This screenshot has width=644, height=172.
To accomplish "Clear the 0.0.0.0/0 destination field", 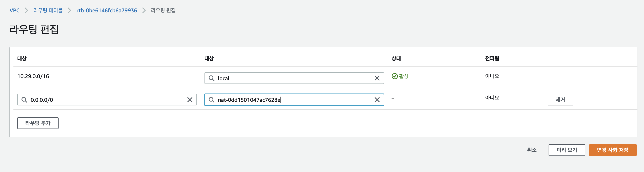I will click(x=190, y=100).
